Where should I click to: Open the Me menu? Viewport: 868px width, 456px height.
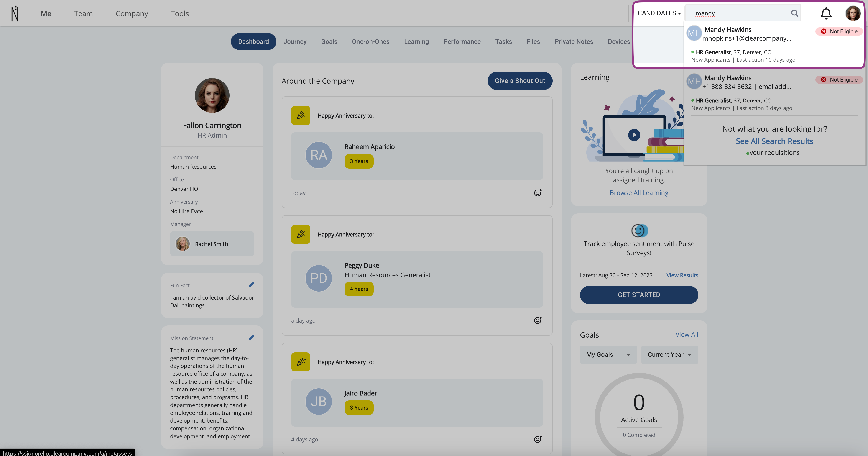[x=46, y=13]
